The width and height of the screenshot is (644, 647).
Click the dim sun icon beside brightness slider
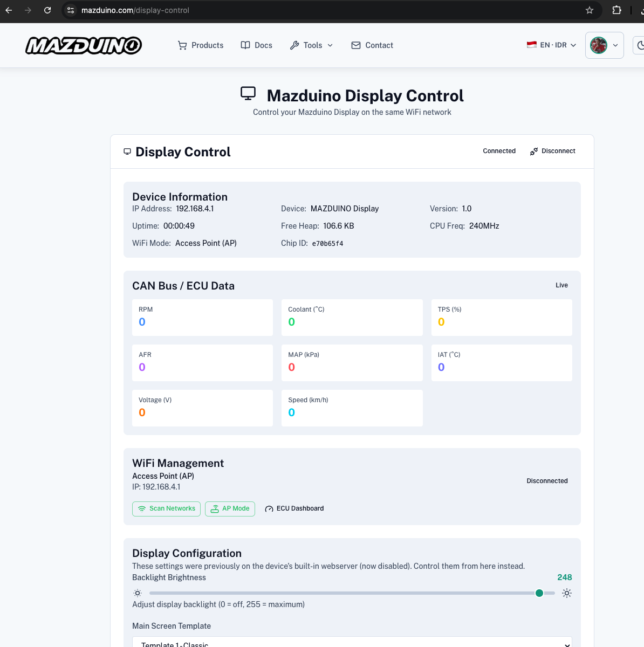138,593
